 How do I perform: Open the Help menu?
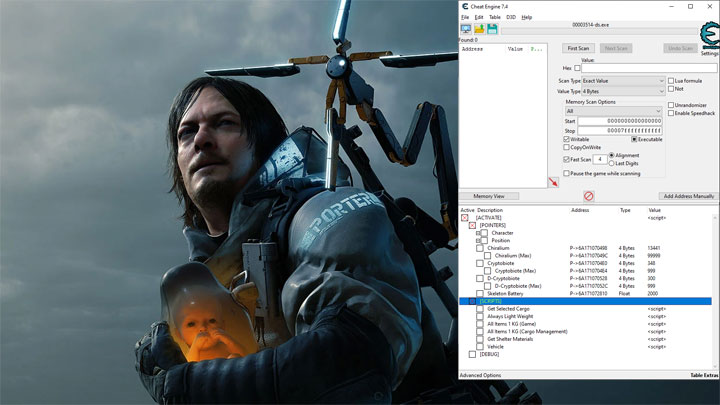pos(527,17)
